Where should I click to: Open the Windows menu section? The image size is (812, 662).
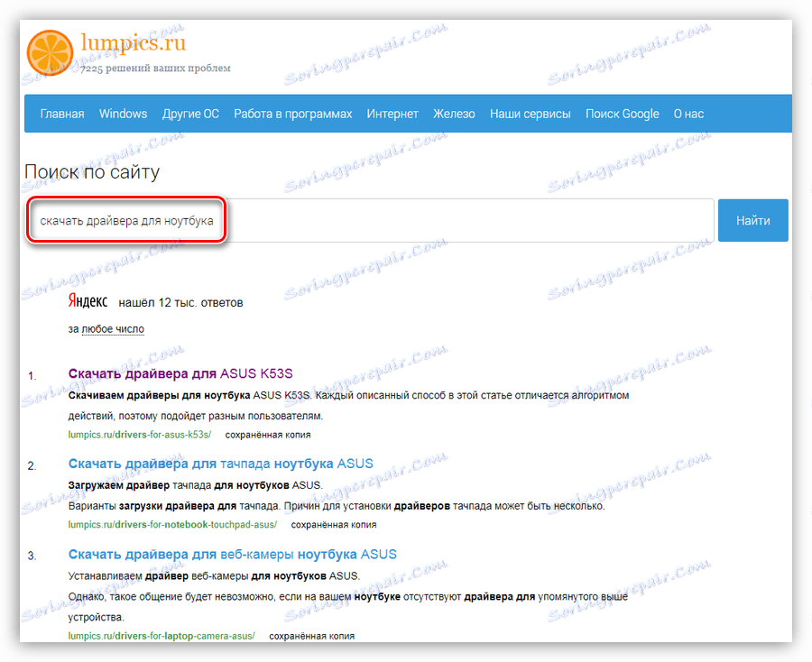coord(124,114)
